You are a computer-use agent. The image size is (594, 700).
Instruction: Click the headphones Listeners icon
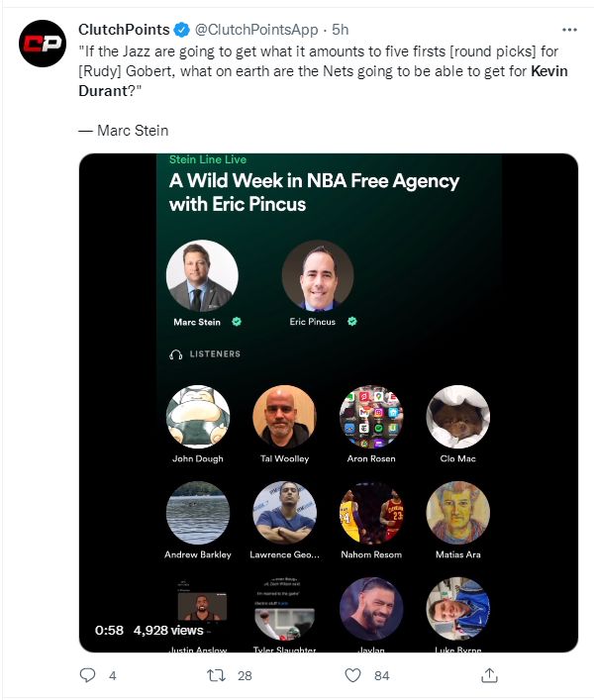pos(176,353)
